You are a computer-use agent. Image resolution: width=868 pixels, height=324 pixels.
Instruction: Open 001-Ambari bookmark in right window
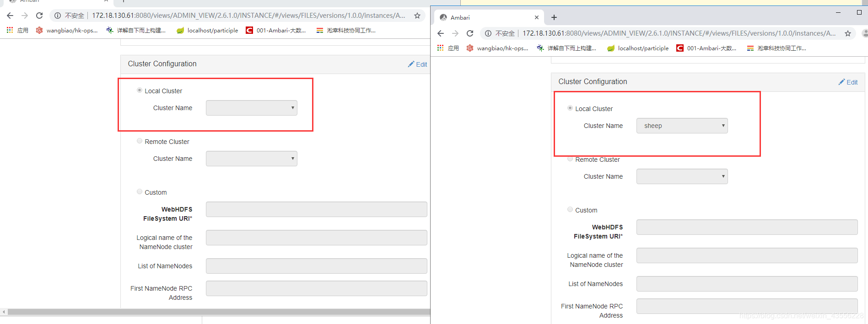point(706,48)
